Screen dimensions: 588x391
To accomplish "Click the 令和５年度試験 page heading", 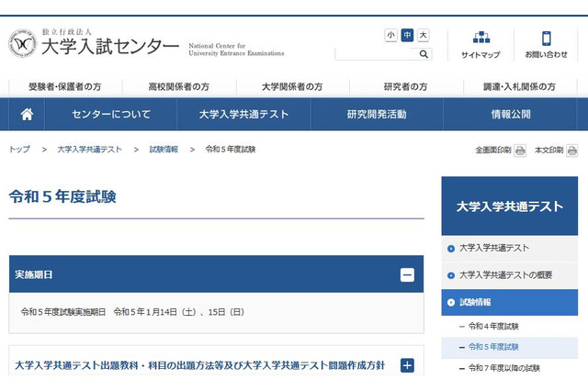I will (x=62, y=196).
